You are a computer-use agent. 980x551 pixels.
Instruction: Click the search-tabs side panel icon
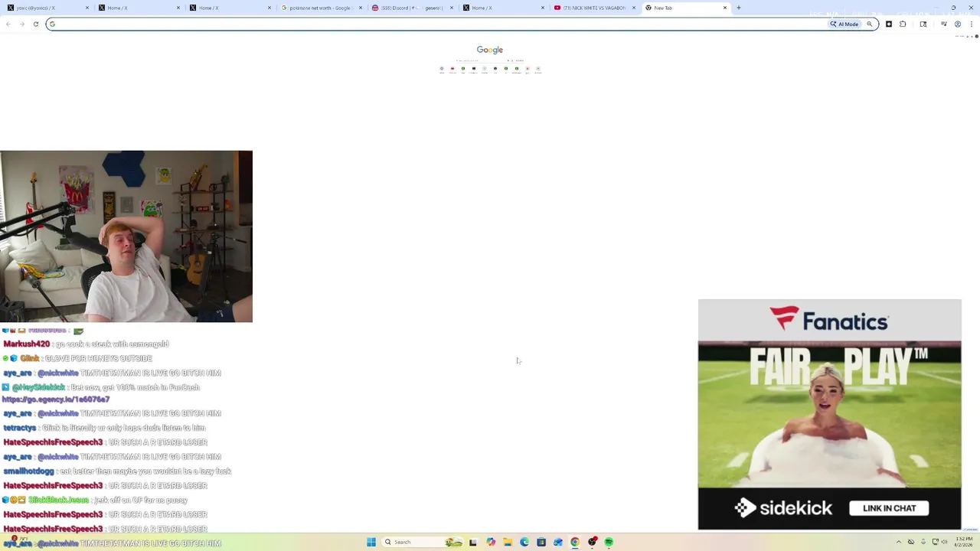[923, 24]
